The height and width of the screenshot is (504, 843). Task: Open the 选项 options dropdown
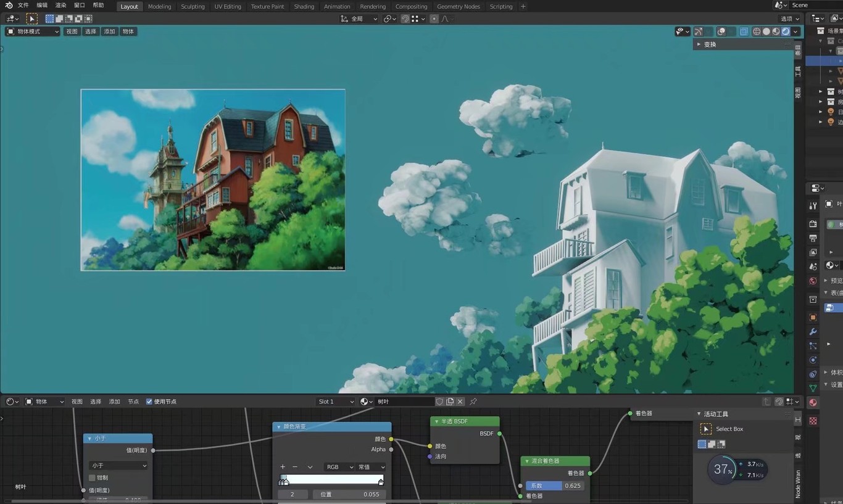click(789, 19)
